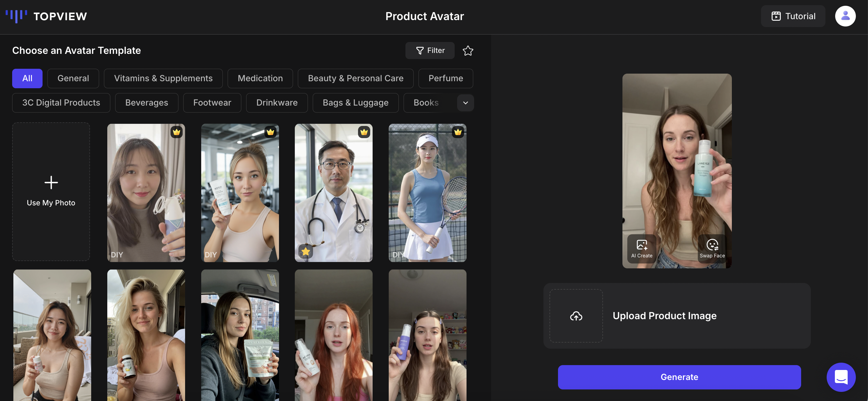Unfavorite the doctor avatar via yellow star
Image resolution: width=868 pixels, height=401 pixels.
coord(306,251)
